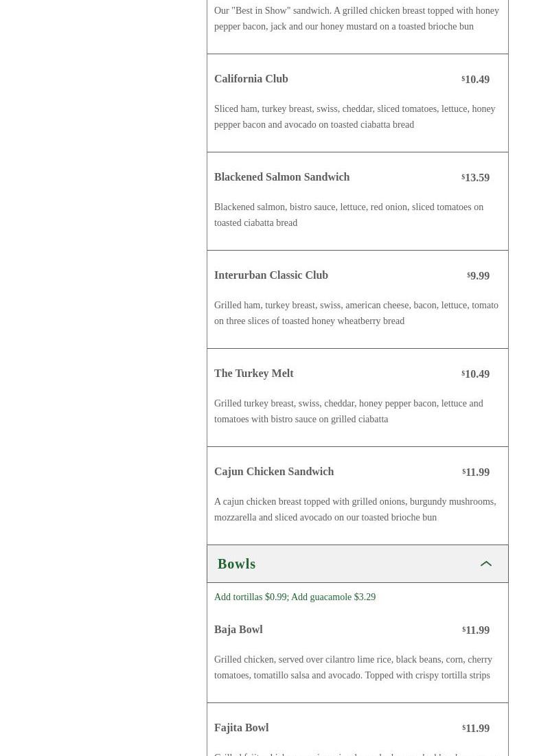The image size is (539, 756).
Task: Click the Cajun Chicken Sandwich $11.99 price
Action: (476, 472)
